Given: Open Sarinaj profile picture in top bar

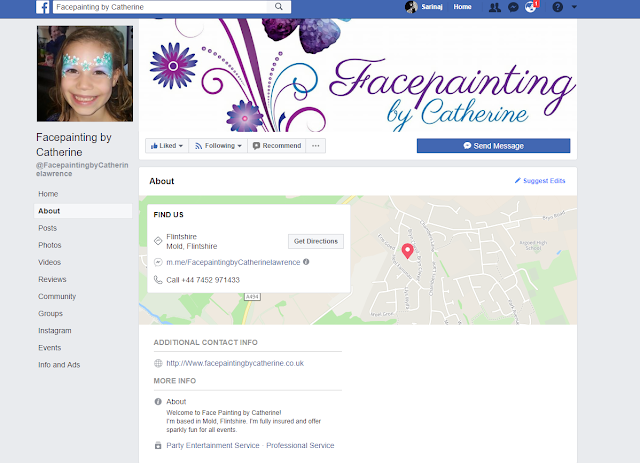Looking at the screenshot, I should (411, 7).
